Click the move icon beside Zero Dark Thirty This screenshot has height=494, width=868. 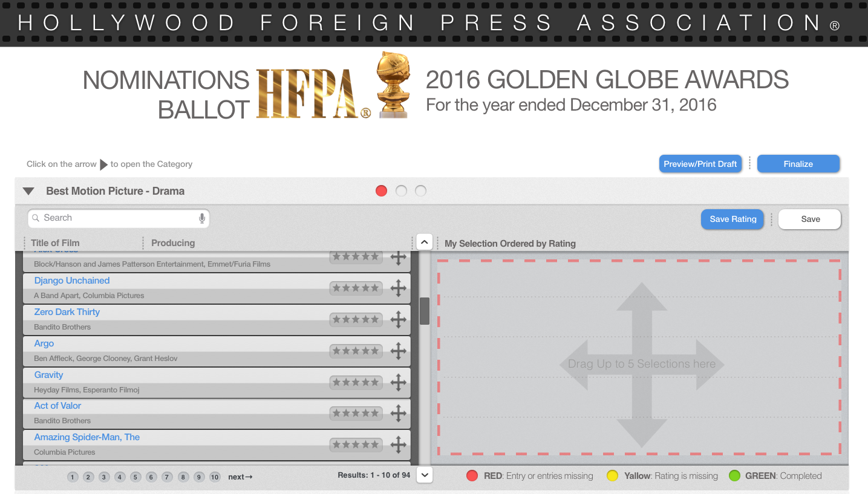tap(398, 320)
